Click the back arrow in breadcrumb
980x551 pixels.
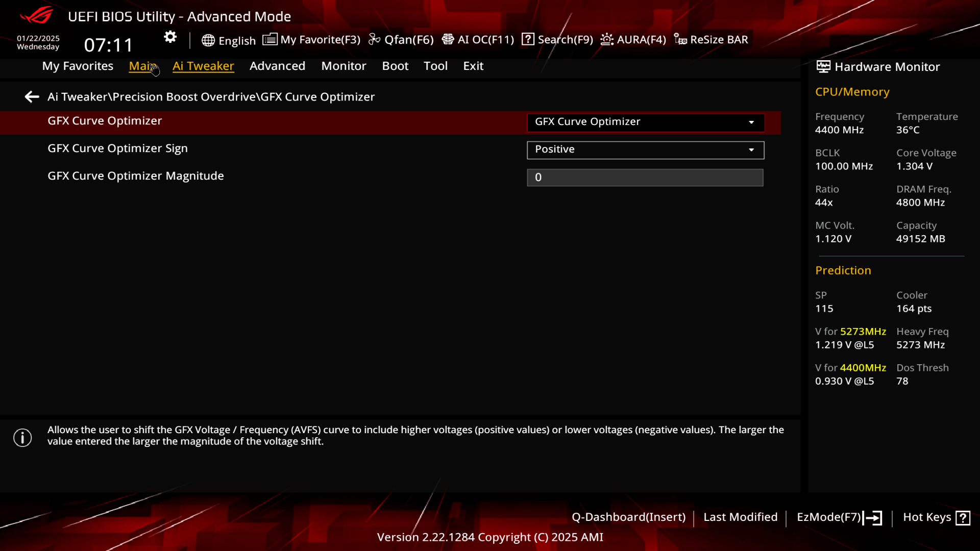[32, 97]
